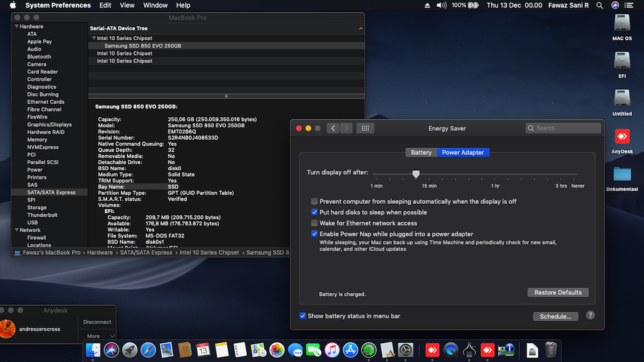Launch Safari from the Dock
644x362 pixels.
click(x=148, y=349)
